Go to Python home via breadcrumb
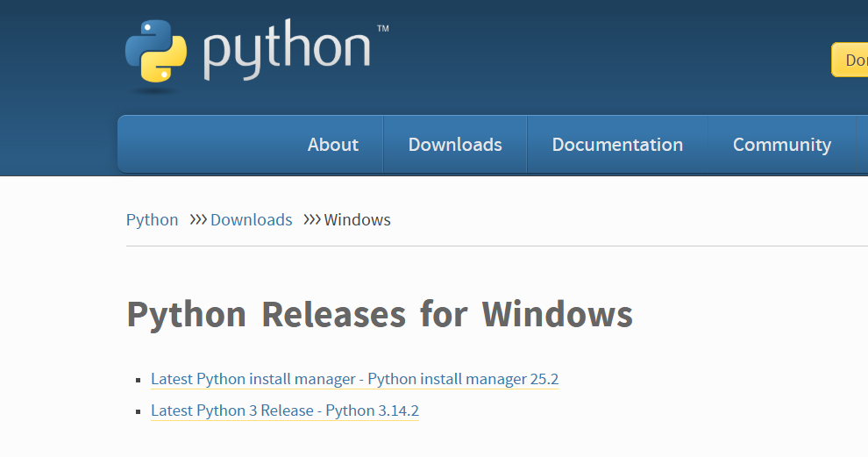This screenshot has width=868, height=457. click(x=153, y=219)
